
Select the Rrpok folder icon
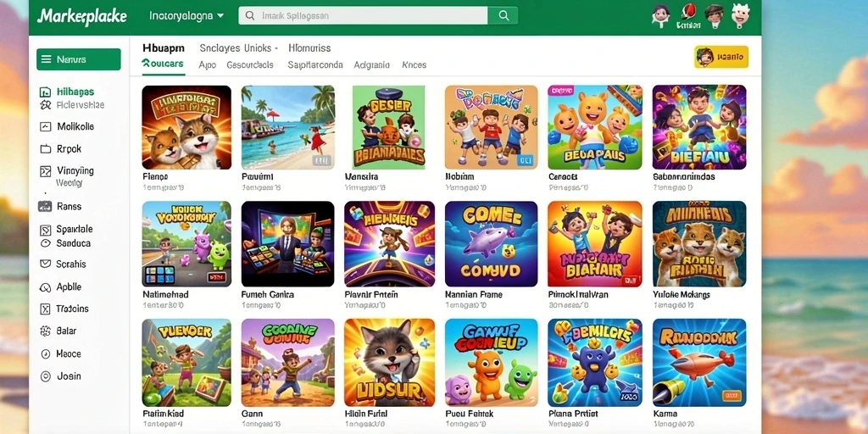click(46, 149)
